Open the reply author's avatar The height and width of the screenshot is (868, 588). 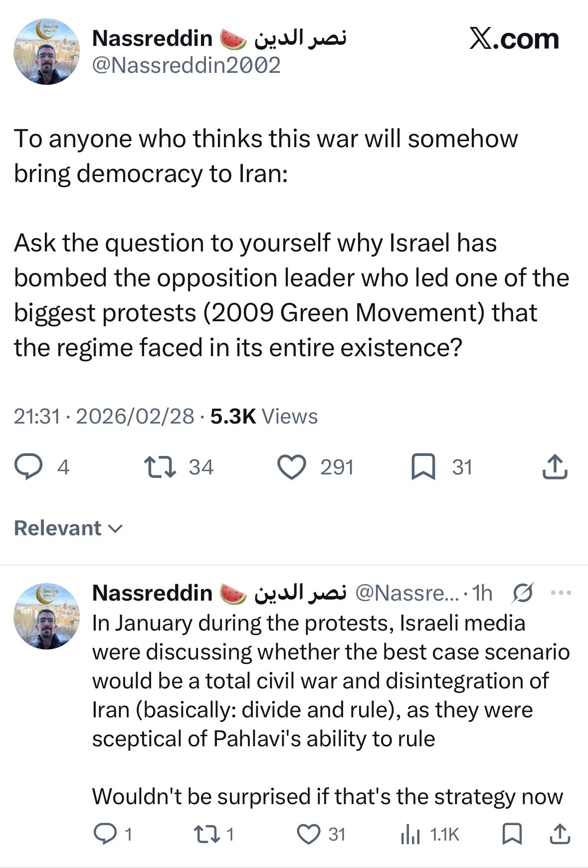46,616
